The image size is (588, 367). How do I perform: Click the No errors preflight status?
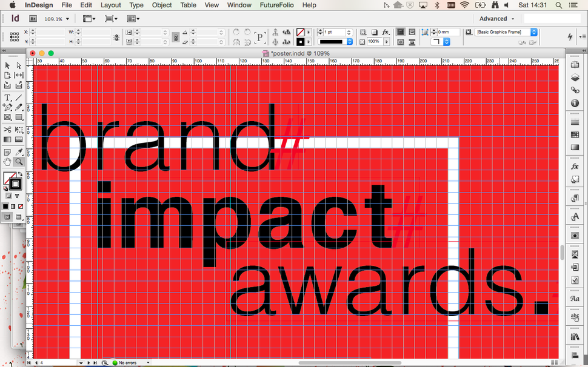point(124,363)
